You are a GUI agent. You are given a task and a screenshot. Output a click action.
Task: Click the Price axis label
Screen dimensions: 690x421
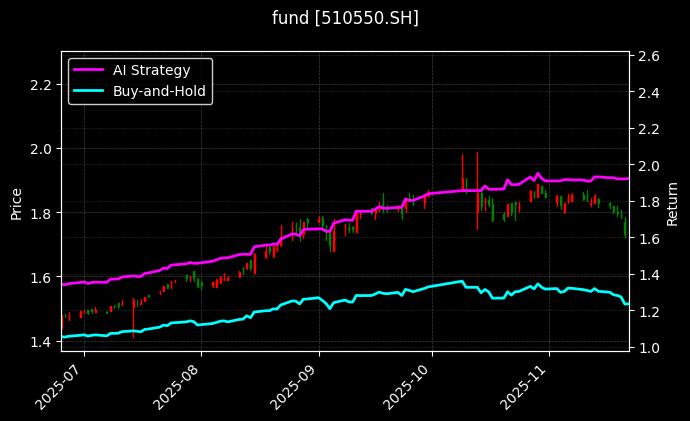click(x=16, y=202)
